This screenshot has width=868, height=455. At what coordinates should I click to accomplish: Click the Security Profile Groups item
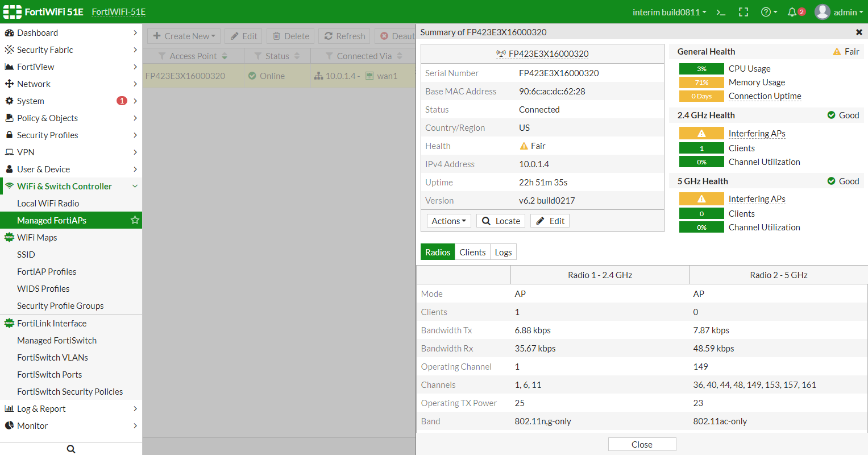[71, 306]
